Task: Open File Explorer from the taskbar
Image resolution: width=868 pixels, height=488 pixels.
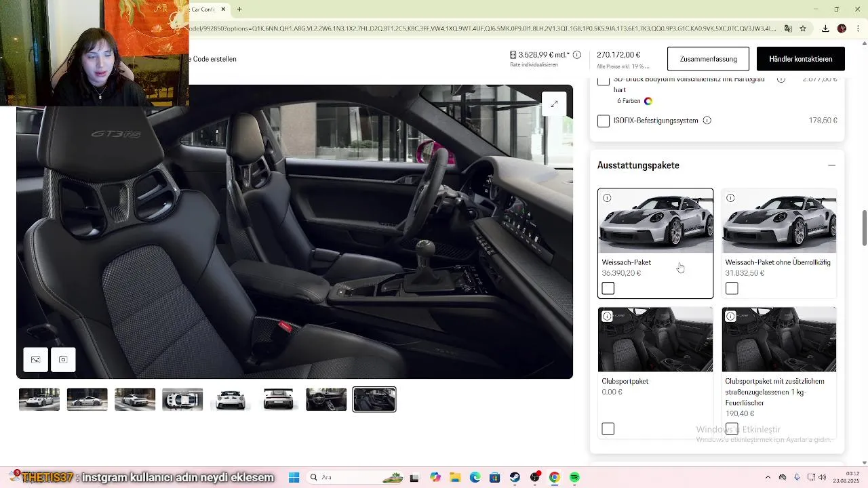Action: click(455, 477)
